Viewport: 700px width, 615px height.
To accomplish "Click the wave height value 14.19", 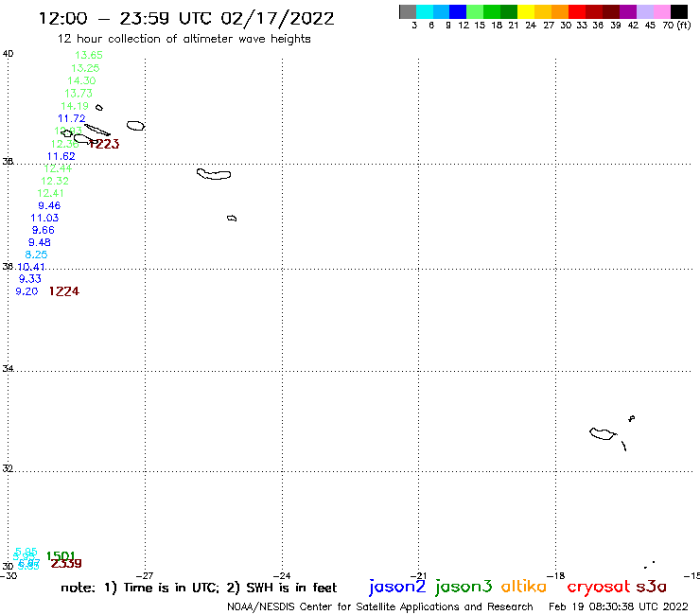I will 75,106.
